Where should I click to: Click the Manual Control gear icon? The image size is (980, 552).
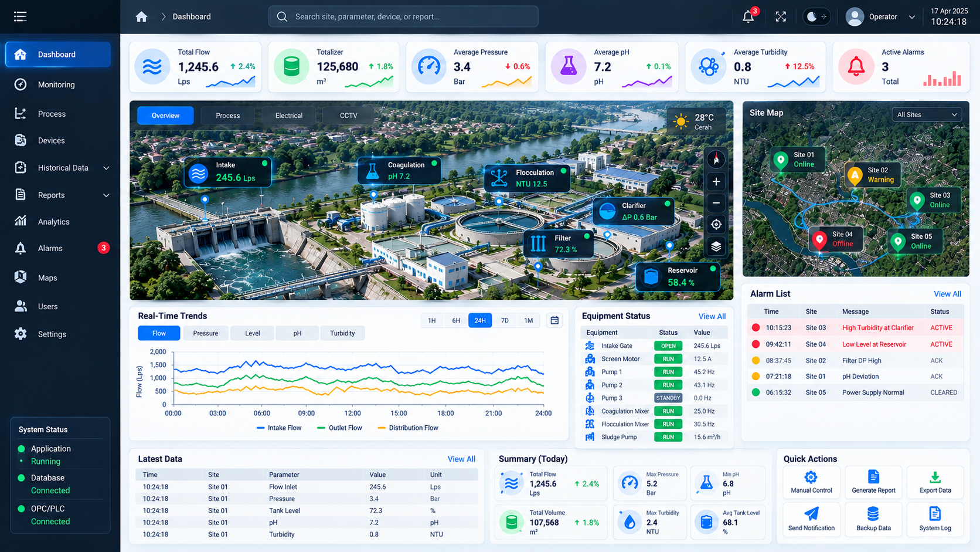811,477
